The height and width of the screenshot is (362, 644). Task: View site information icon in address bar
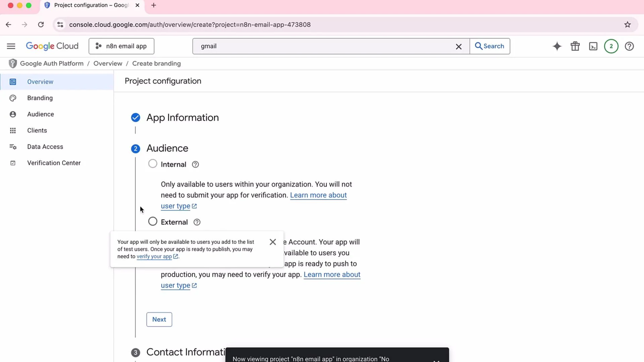(60, 24)
